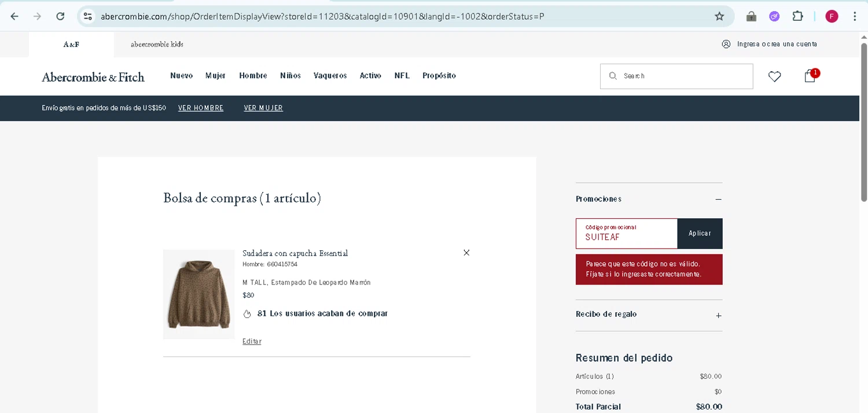The width and height of the screenshot is (868, 413).
Task: Click Ingresa o crea una cuenta
Action: coord(777,44)
